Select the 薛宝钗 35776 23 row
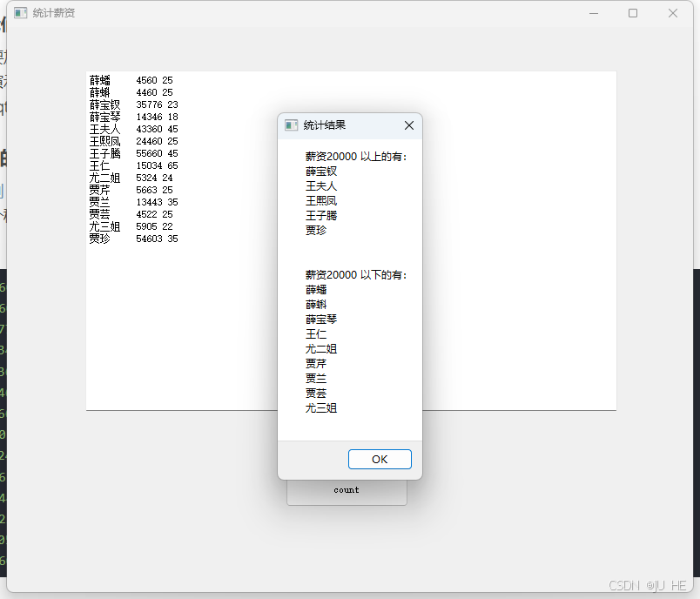This screenshot has height=599, width=700. click(133, 104)
